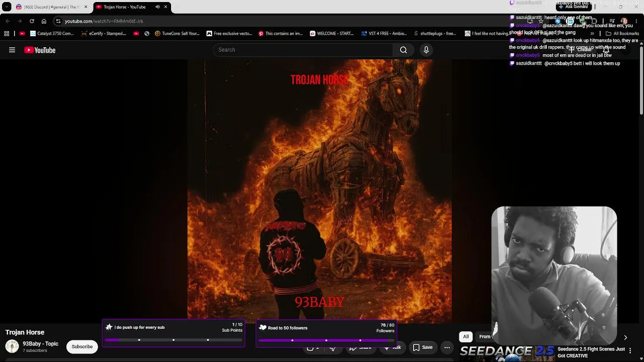Open the Free exclusive vector bookmark
The image size is (644, 362).
click(x=229, y=34)
